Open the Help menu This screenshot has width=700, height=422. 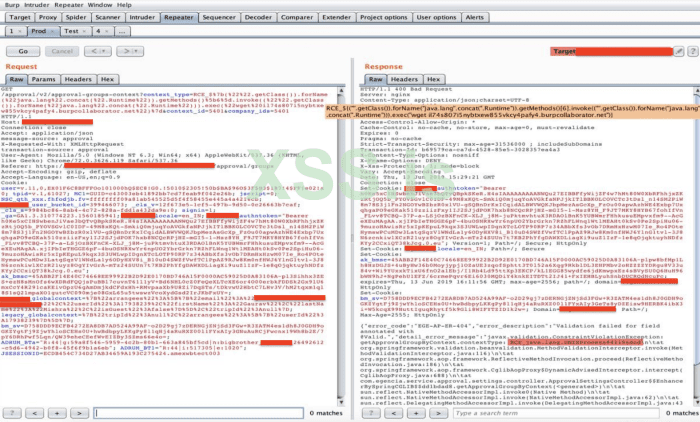124,4
